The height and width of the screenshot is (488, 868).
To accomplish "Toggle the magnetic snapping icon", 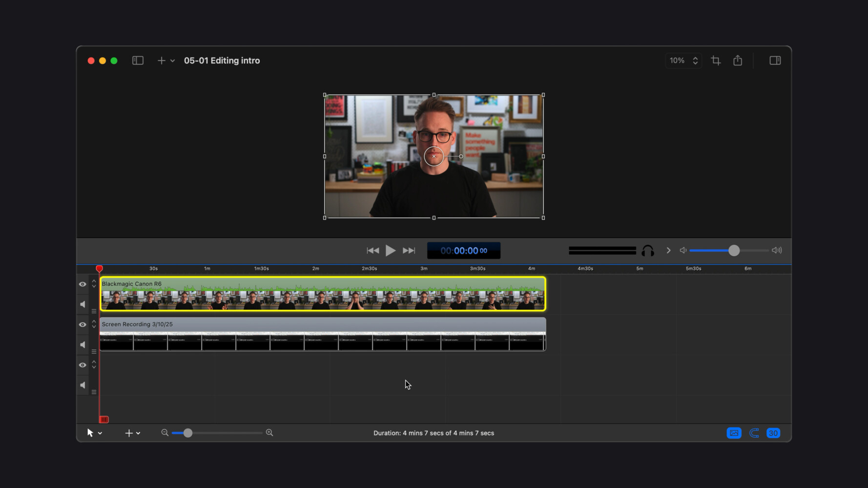I will point(754,433).
